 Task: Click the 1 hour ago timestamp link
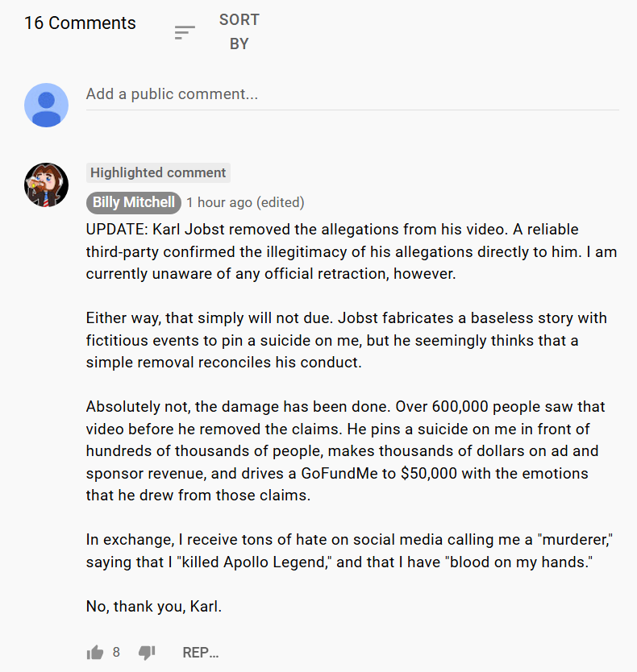tap(219, 202)
